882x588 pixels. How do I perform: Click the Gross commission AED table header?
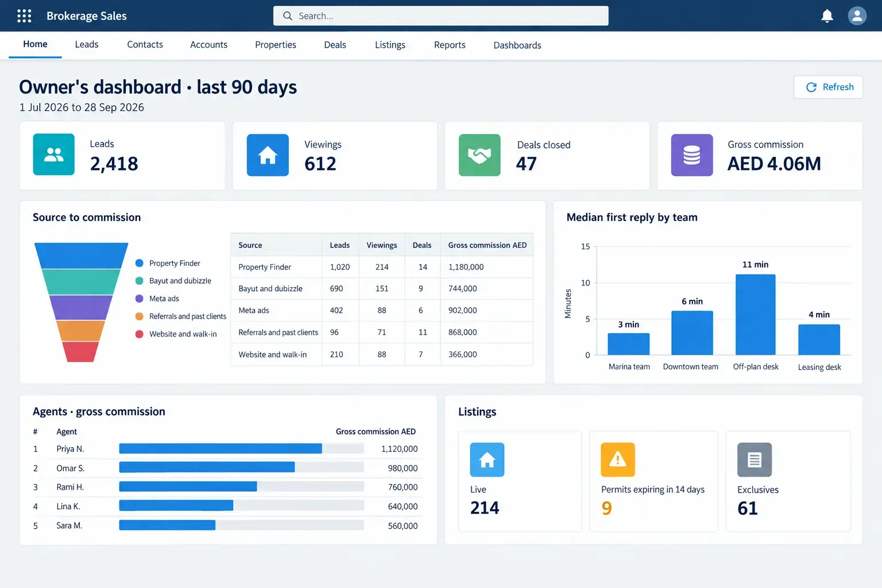[x=487, y=245]
